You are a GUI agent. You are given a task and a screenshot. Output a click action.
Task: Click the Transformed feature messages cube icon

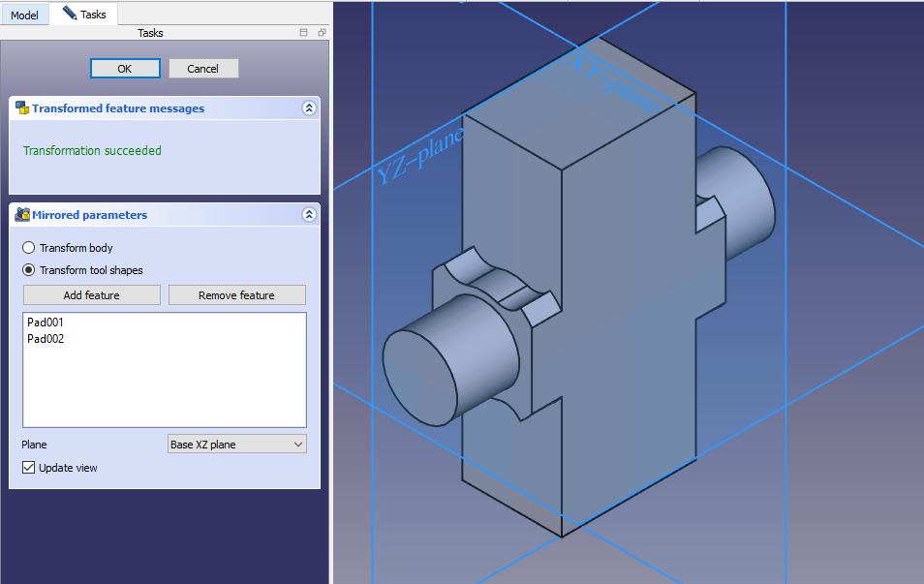[x=21, y=108]
